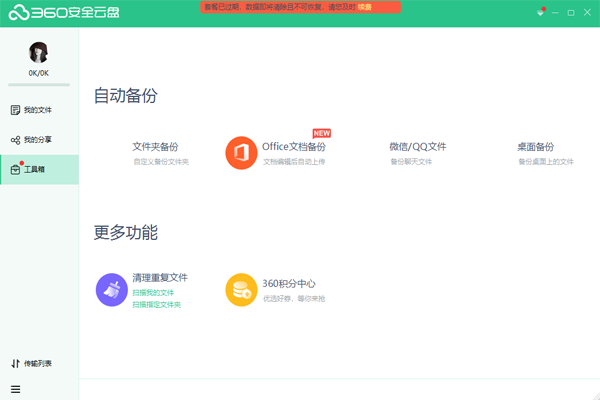This screenshot has width=600, height=400.
Task: Click the purple broom 清理重复文件 icon
Action: click(112, 289)
